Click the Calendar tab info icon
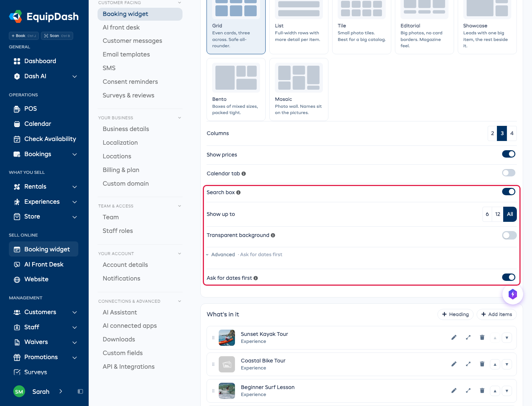Viewport: 532px width, 406px height. pyautogui.click(x=243, y=173)
